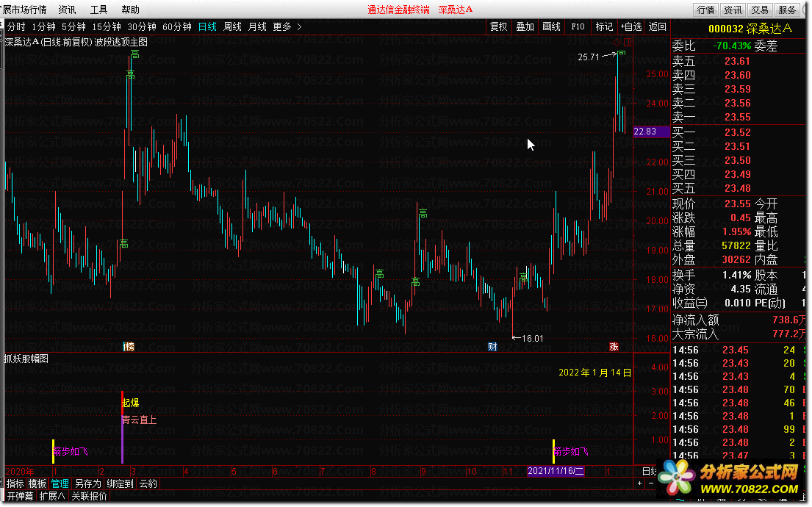The image size is (812, 507).
Task: Select the 日线 daily period
Action: pos(207,26)
